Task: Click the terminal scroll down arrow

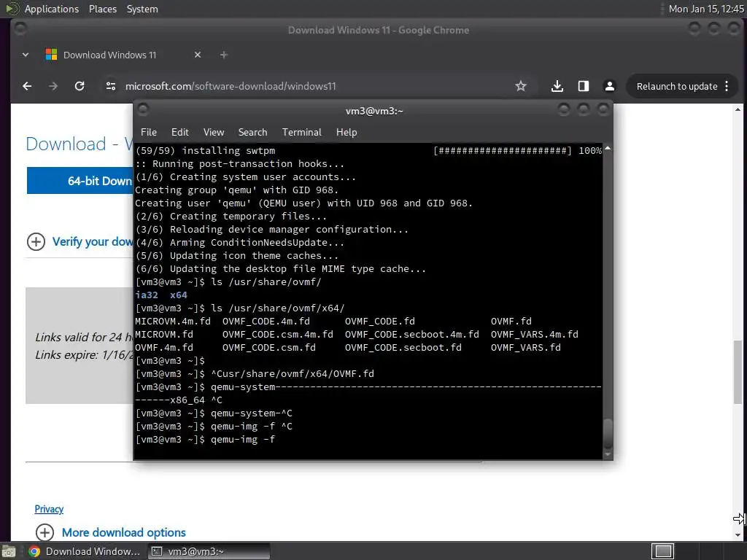Action: (608, 455)
